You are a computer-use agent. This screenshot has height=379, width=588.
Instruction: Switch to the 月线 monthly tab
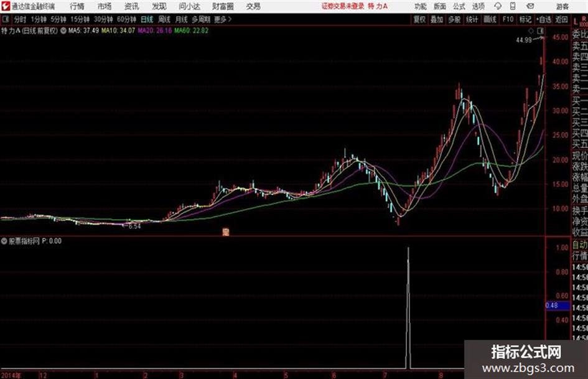pyautogui.click(x=182, y=19)
